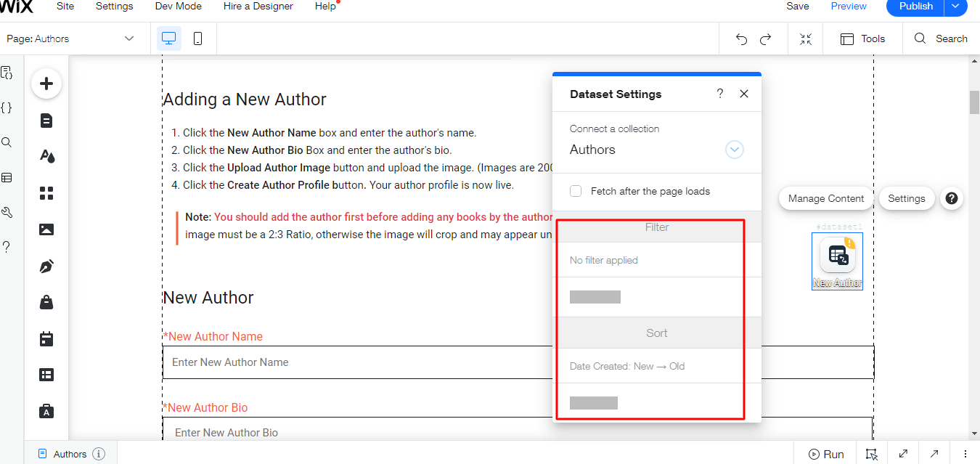Screen dimensions: 980x464
Task: Expand the Authors collection dropdown
Action: [735, 150]
